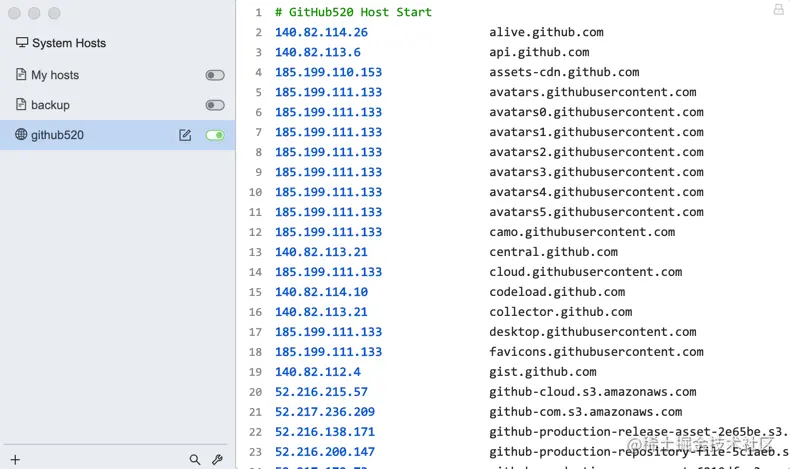Click line number 10 in the gutter
The image size is (790, 469).
coord(255,192)
